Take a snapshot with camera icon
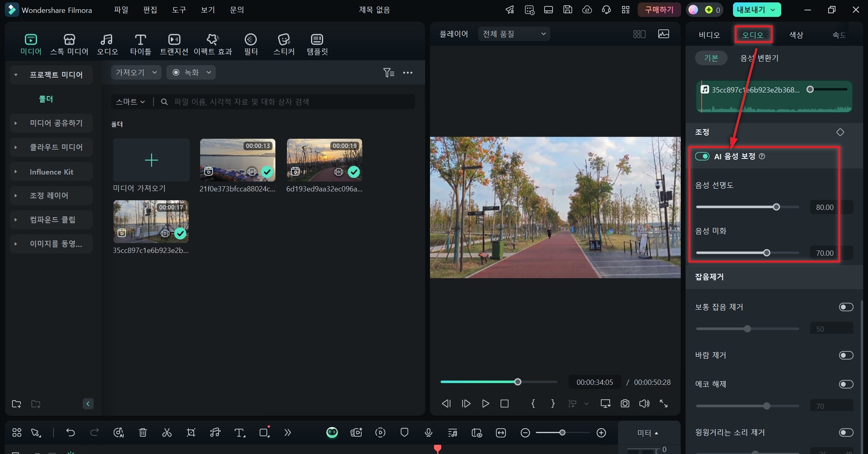Screen dimensions: 868x454 (x=625, y=403)
